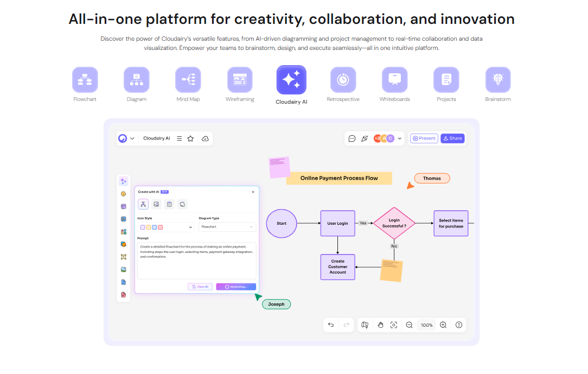This screenshot has height=374, width=588.
Task: Select the sticky notes tool in sidebar
Action: [x=123, y=244]
